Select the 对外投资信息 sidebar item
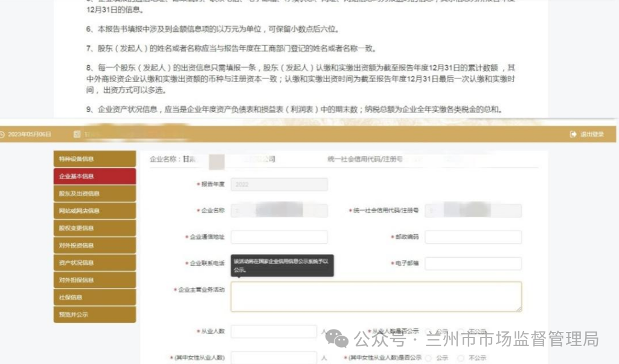 coord(94,246)
